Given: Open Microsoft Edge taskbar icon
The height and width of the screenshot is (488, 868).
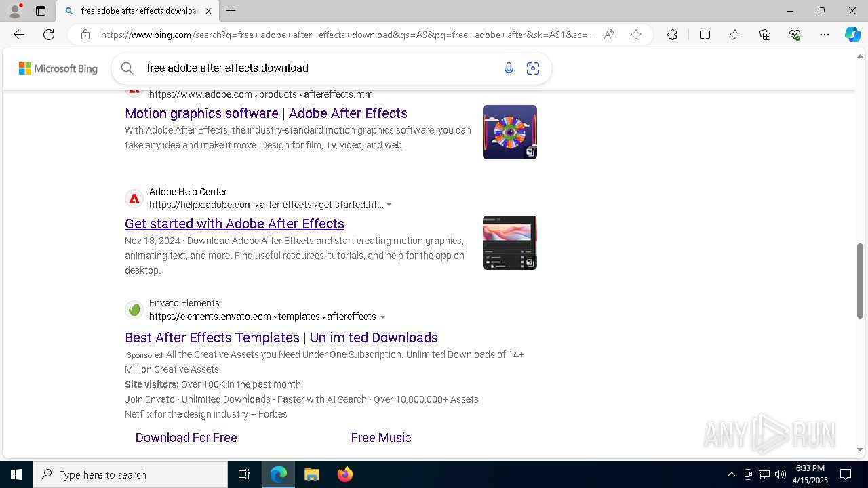Looking at the screenshot, I should coord(279,474).
